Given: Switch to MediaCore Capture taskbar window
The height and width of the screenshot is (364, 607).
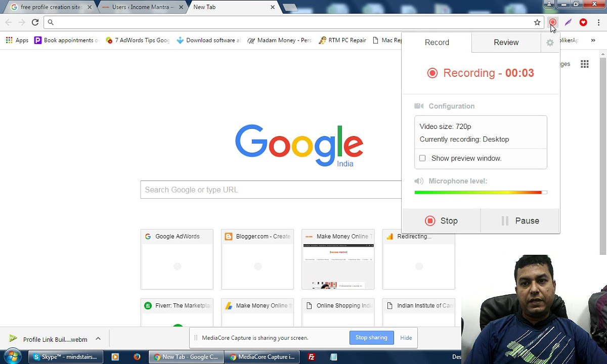Looking at the screenshot, I should point(262,357).
